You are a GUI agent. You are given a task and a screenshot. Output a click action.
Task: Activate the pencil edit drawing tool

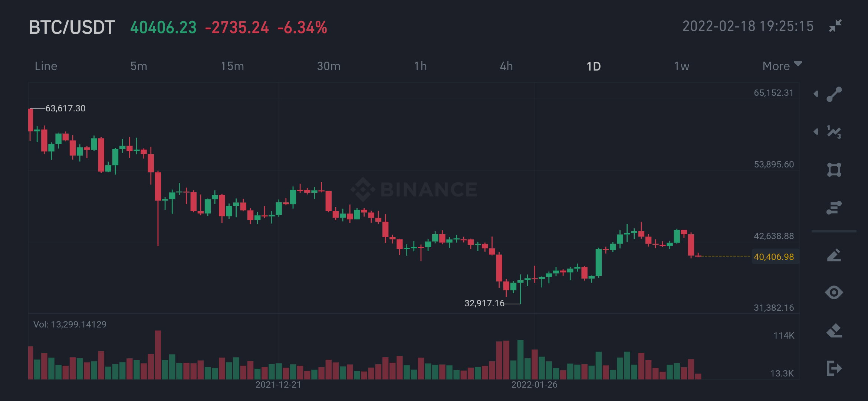[x=834, y=255]
